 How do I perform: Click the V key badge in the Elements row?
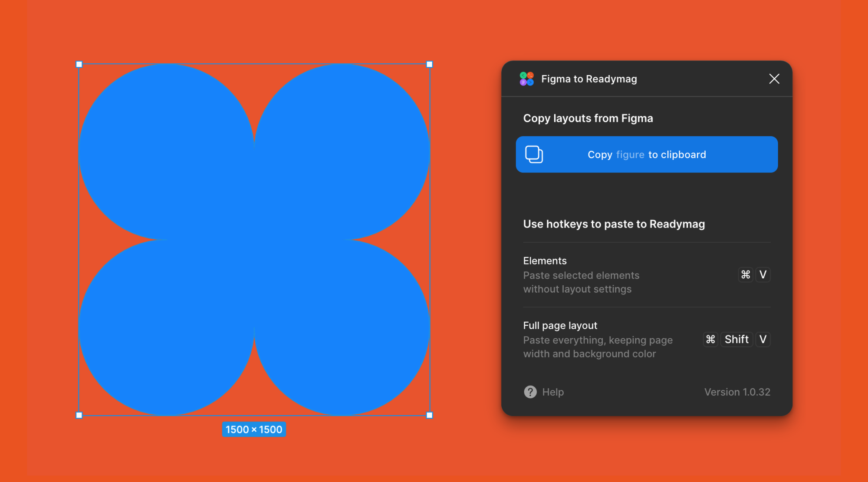(763, 274)
